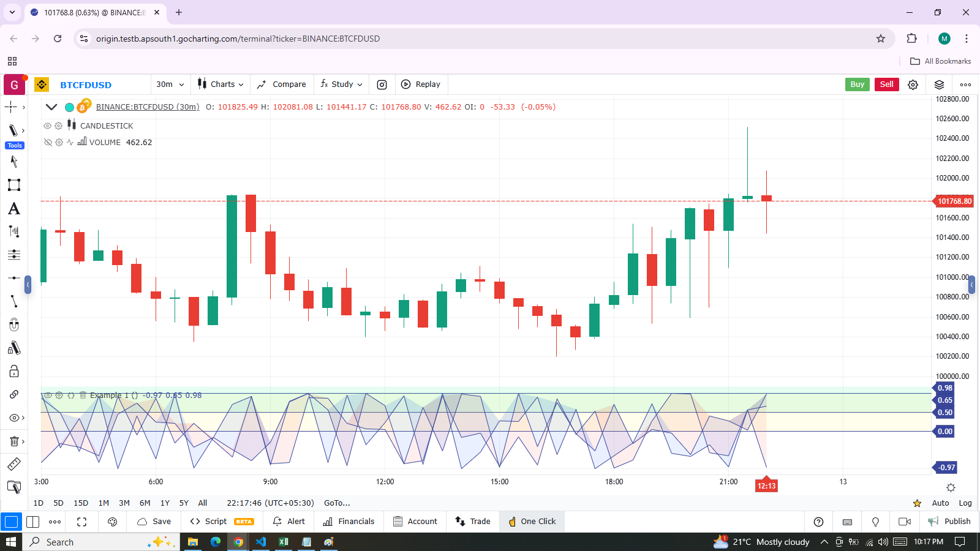980x551 pixels.
Task: Expand the Charts type dropdown
Action: tap(221, 84)
